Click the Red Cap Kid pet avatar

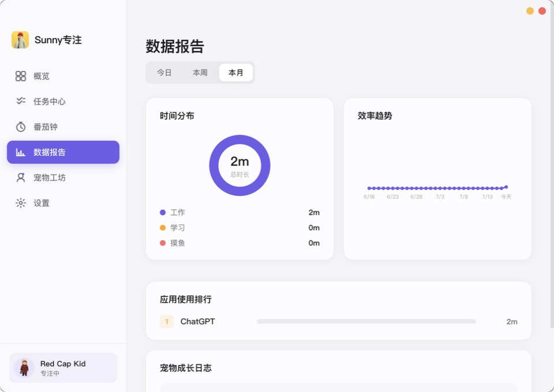click(x=24, y=368)
